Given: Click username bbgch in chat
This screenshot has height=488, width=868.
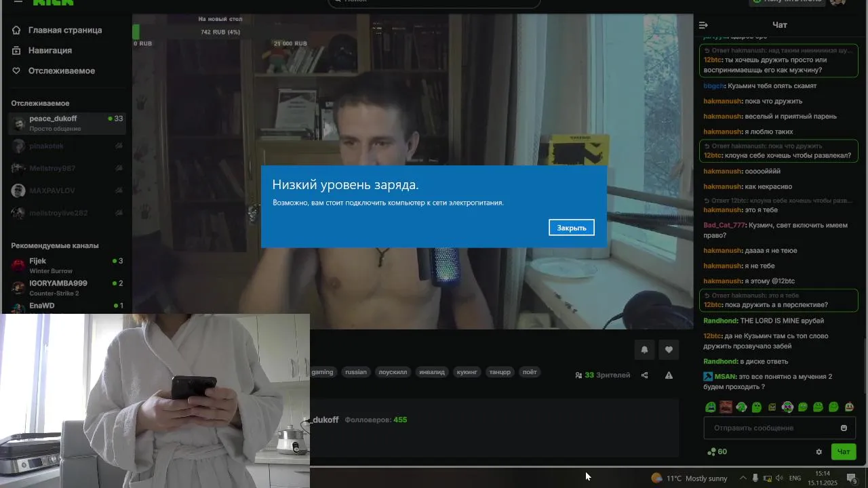Looking at the screenshot, I should 713,86.
